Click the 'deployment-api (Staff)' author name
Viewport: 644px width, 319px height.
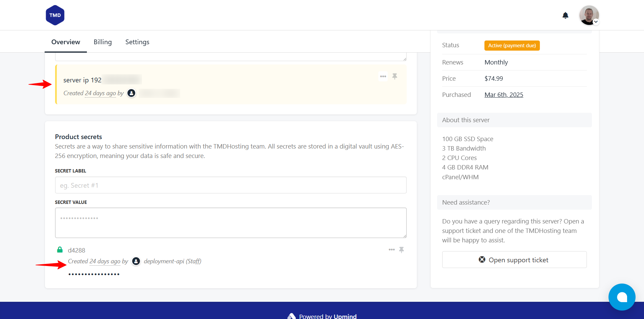pos(172,261)
